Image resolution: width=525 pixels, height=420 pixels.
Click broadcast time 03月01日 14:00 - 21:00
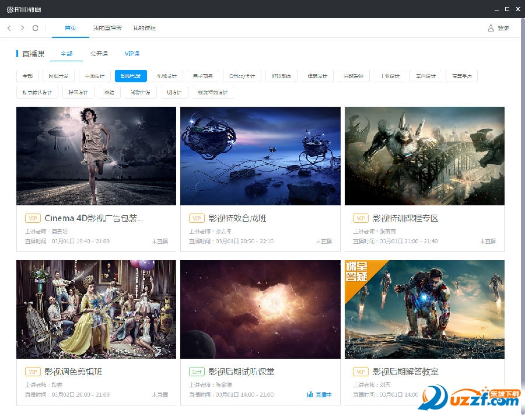(x=245, y=394)
